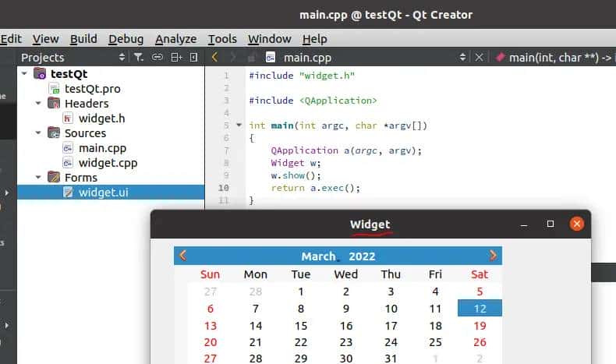The width and height of the screenshot is (616, 364).
Task: Click the widget.cpp source file icon
Action: coord(68,163)
